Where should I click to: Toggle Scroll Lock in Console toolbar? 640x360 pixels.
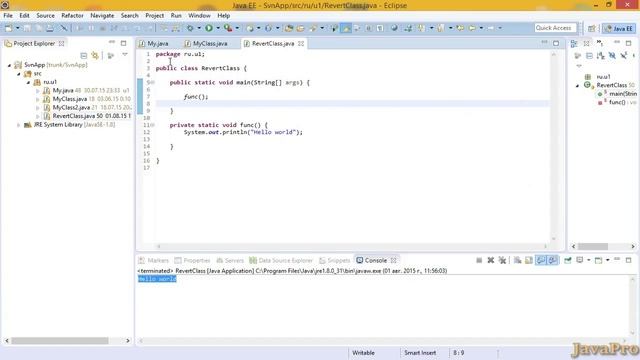pos(529,260)
